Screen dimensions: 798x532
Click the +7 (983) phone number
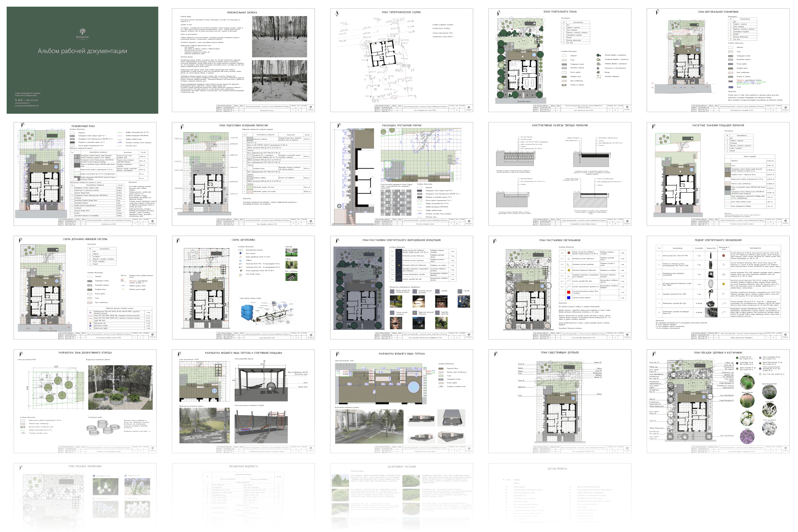(31, 100)
